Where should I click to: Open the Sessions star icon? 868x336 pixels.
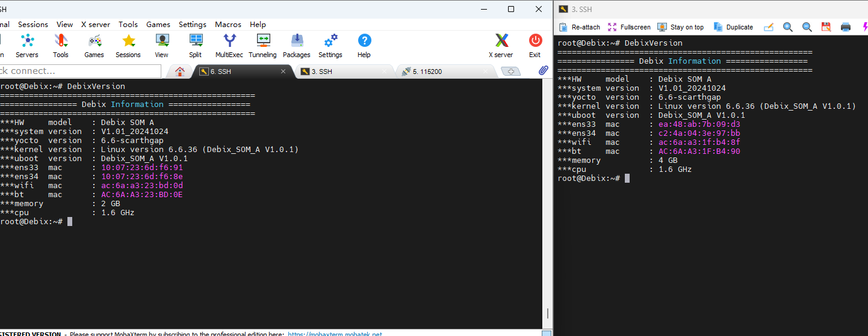128,46
